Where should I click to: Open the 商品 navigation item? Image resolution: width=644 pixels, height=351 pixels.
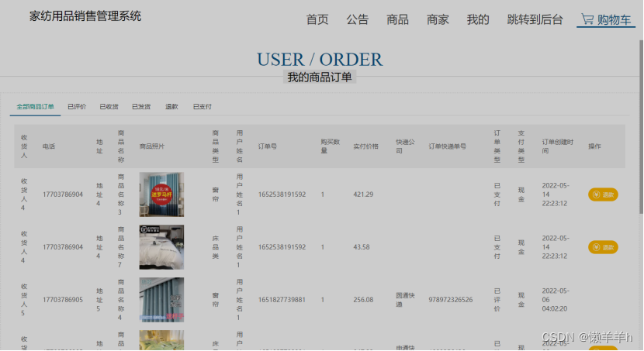[397, 19]
